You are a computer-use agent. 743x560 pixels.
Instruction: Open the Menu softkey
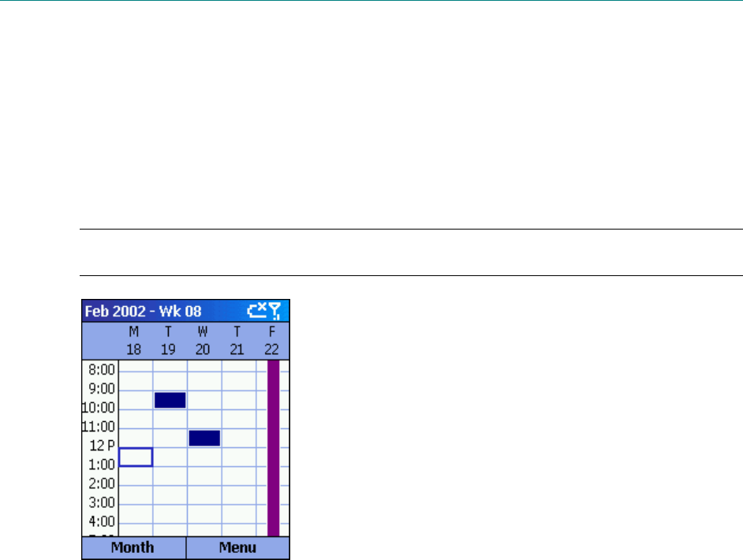point(238,547)
